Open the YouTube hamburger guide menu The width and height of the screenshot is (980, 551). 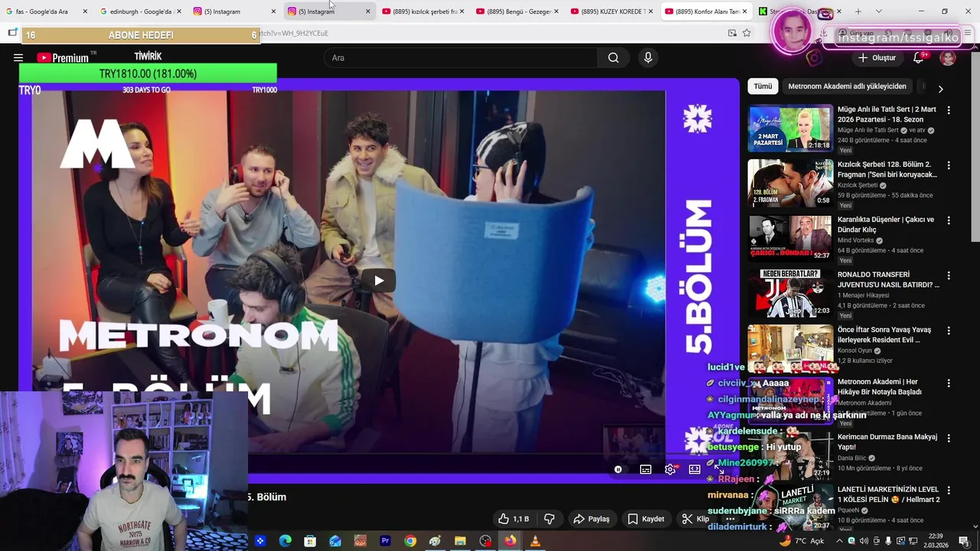pyautogui.click(x=18, y=57)
